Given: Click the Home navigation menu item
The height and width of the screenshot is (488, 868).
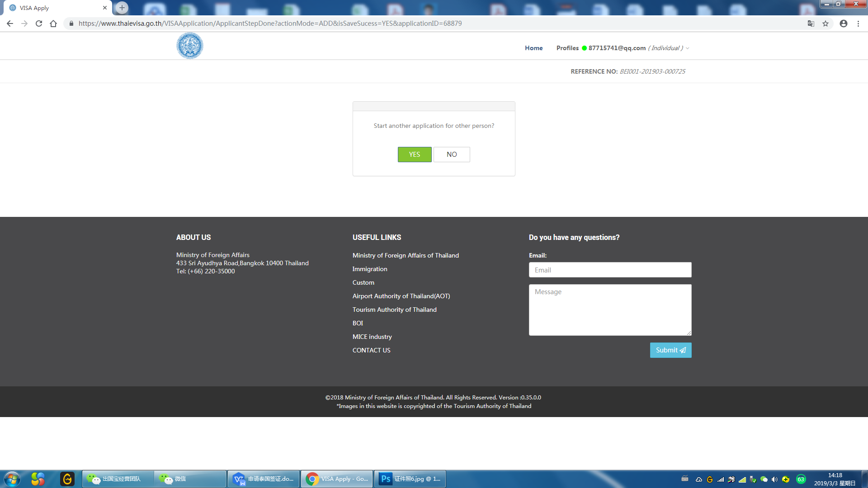Looking at the screenshot, I should [x=533, y=47].
